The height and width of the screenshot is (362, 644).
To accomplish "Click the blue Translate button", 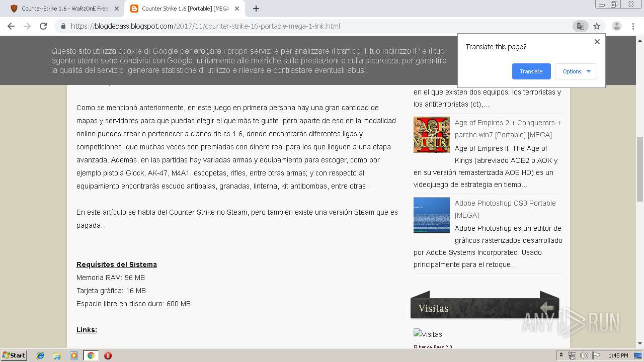I will tap(531, 71).
